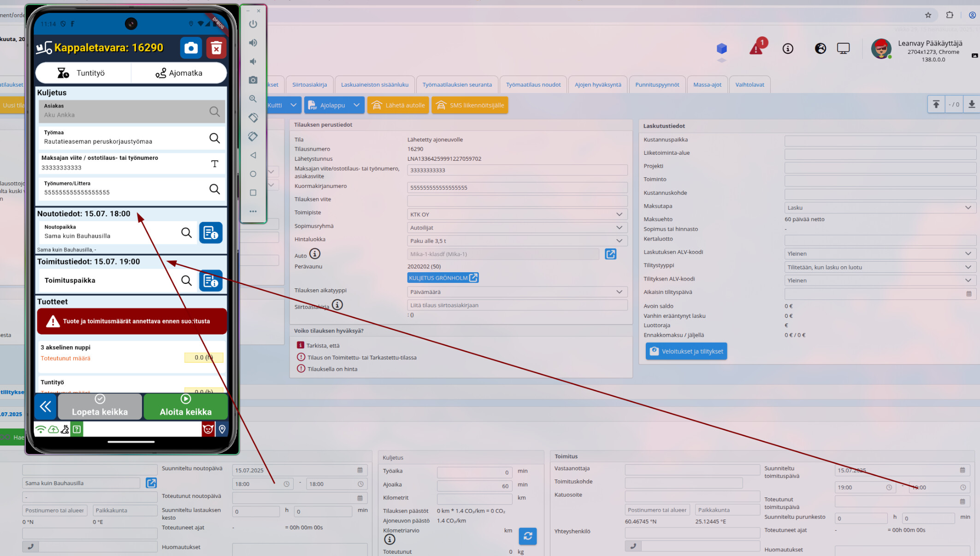Click the Tilauksen viite input field
The height and width of the screenshot is (556, 980).
[x=517, y=200]
